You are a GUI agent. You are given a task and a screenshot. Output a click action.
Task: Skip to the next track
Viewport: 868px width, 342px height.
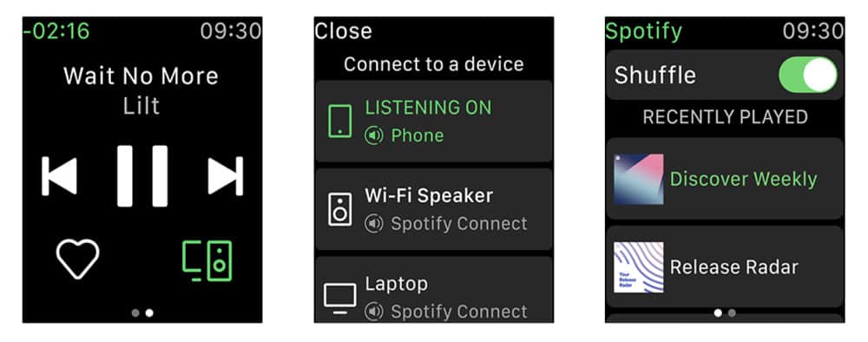[x=226, y=176]
